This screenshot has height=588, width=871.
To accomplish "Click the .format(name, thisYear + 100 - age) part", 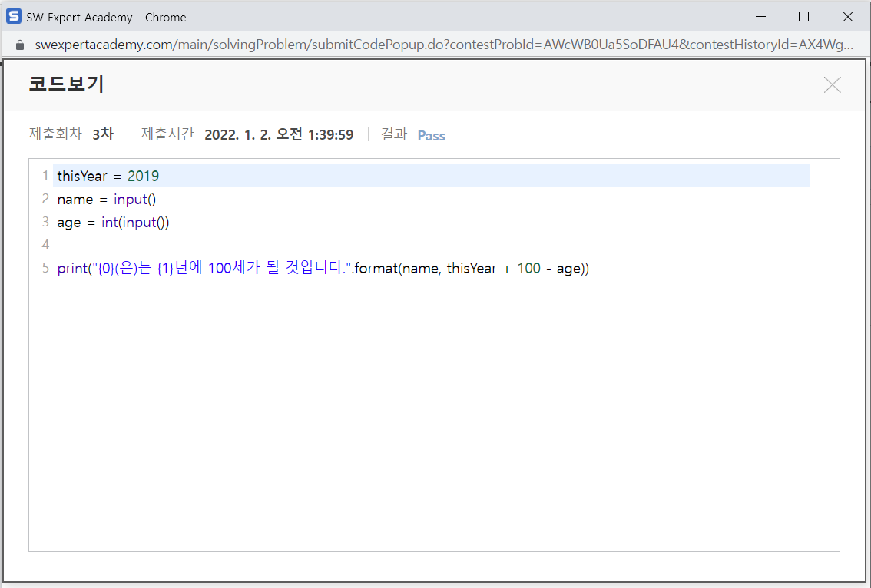I will click(471, 269).
